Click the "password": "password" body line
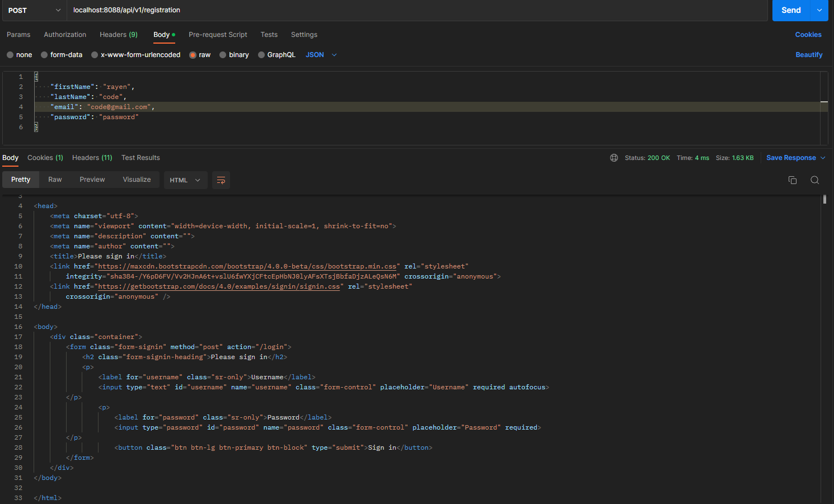 tap(94, 117)
